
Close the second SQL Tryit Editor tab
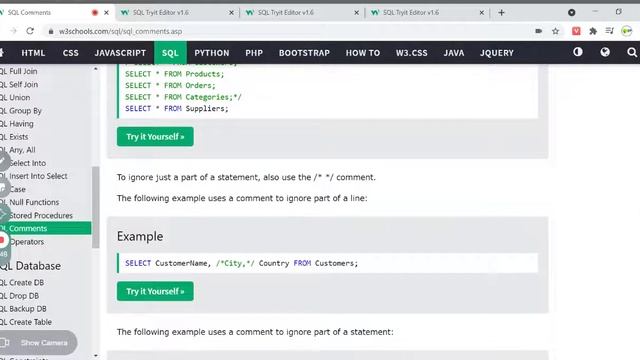tap(356, 13)
